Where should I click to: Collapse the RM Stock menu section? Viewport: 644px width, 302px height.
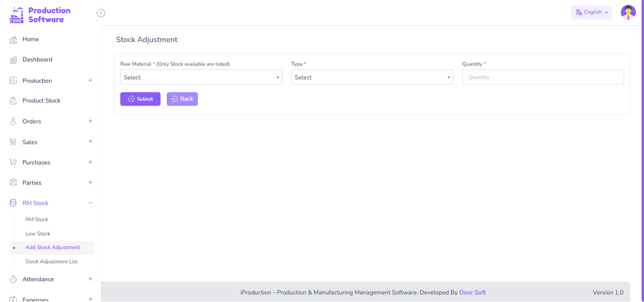[90, 203]
